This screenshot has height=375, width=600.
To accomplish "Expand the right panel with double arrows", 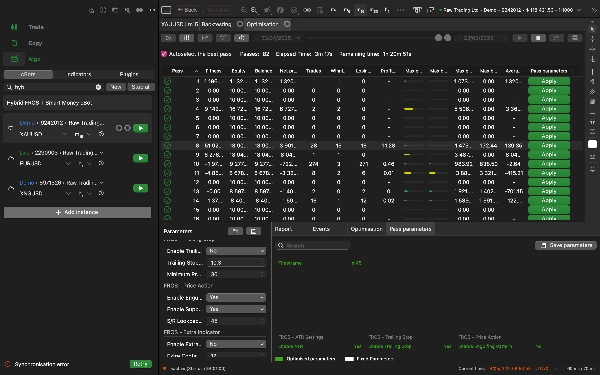I will (594, 10).
